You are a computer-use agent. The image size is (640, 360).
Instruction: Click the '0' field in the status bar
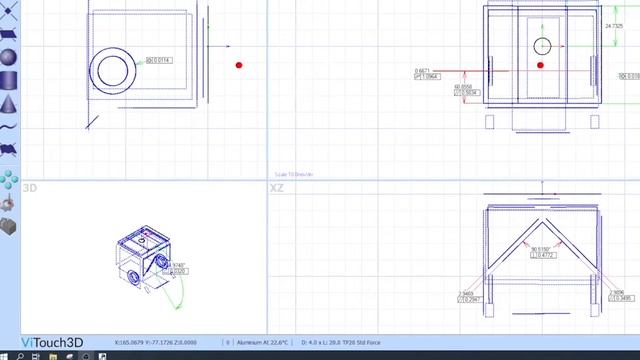(228, 342)
